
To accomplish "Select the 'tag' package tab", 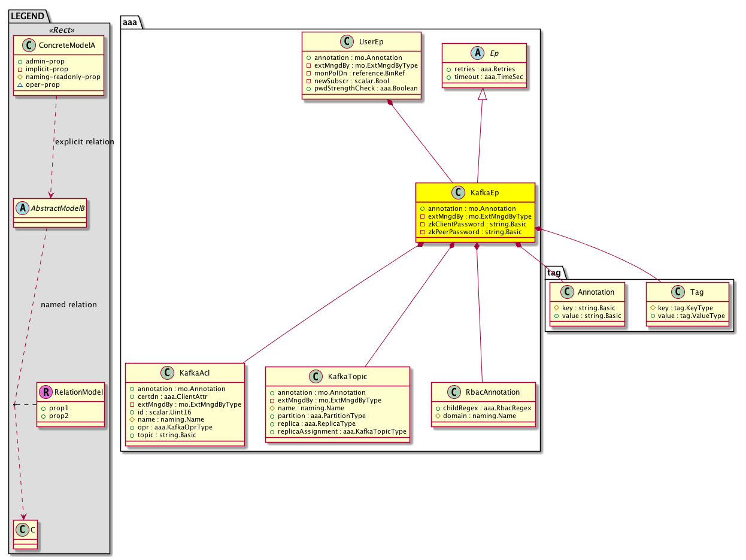I will (x=554, y=273).
